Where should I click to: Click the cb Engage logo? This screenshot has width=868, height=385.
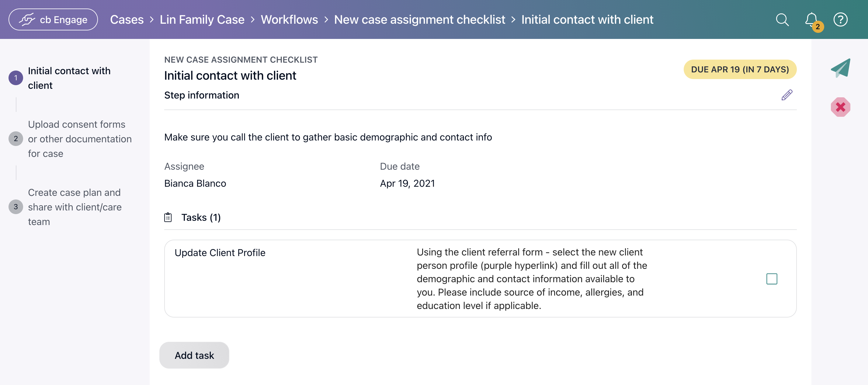(x=53, y=19)
